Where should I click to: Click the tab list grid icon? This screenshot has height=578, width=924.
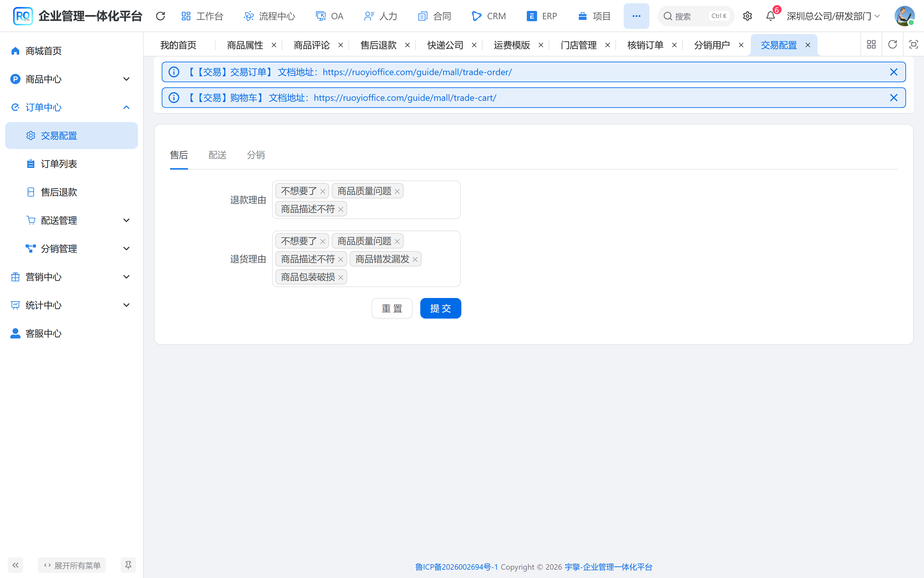[871, 45]
